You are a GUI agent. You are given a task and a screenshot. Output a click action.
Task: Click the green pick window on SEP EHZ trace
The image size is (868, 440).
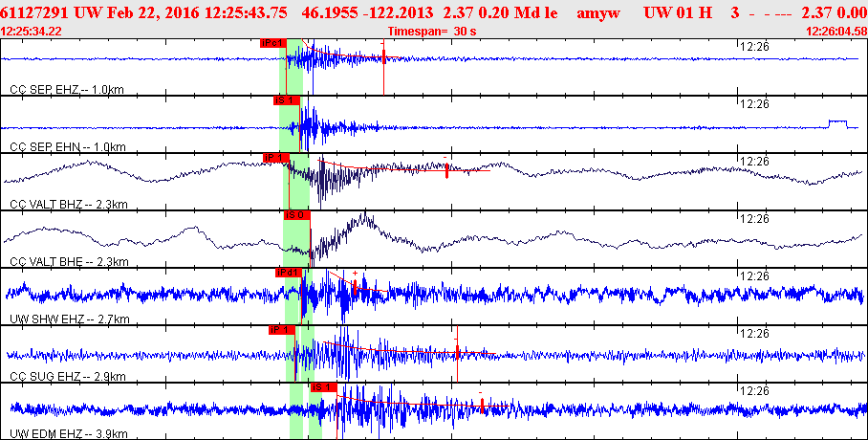[x=291, y=67]
